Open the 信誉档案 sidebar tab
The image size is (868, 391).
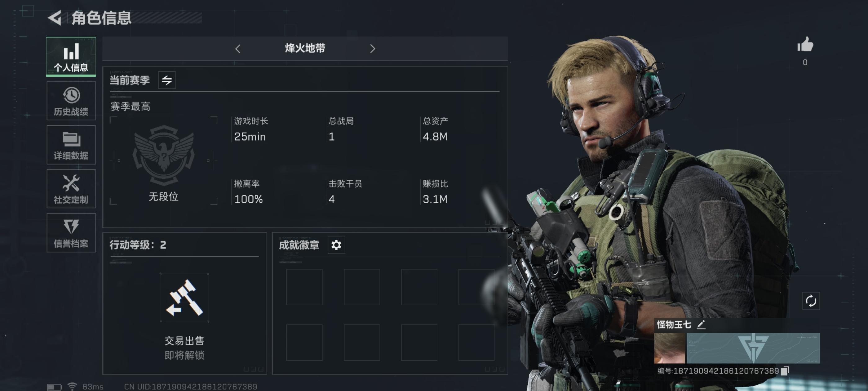click(x=71, y=233)
